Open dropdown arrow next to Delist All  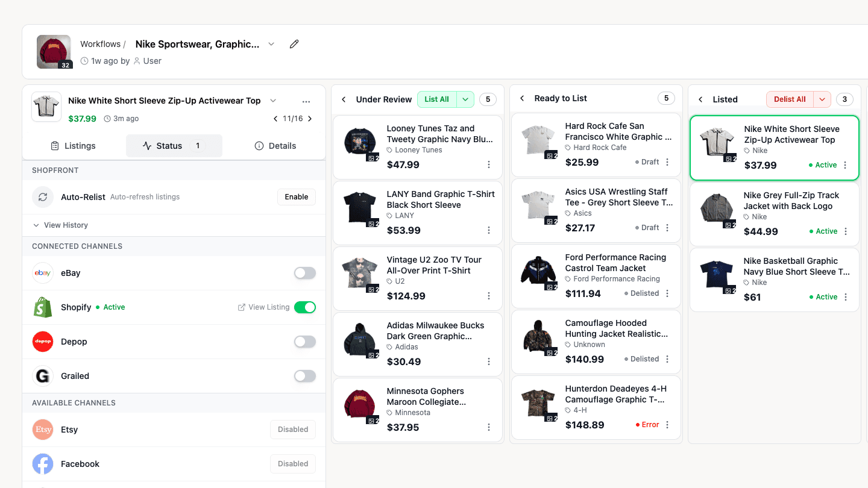tap(822, 99)
